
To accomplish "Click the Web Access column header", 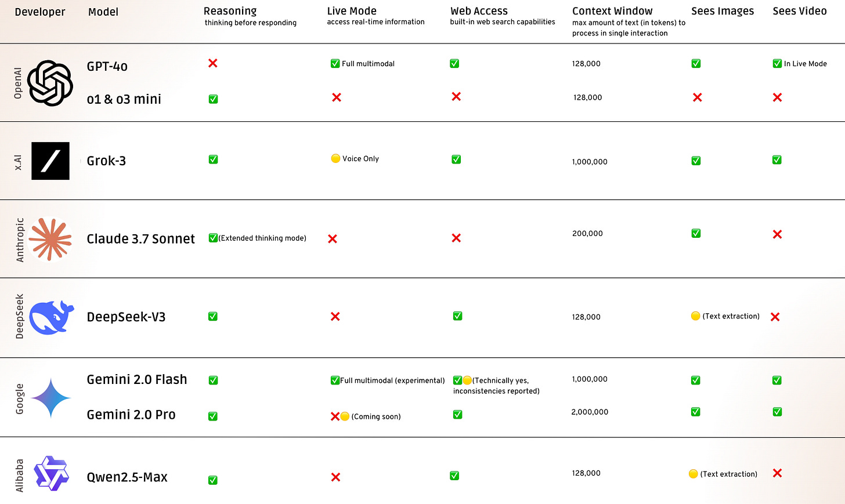I will [479, 11].
